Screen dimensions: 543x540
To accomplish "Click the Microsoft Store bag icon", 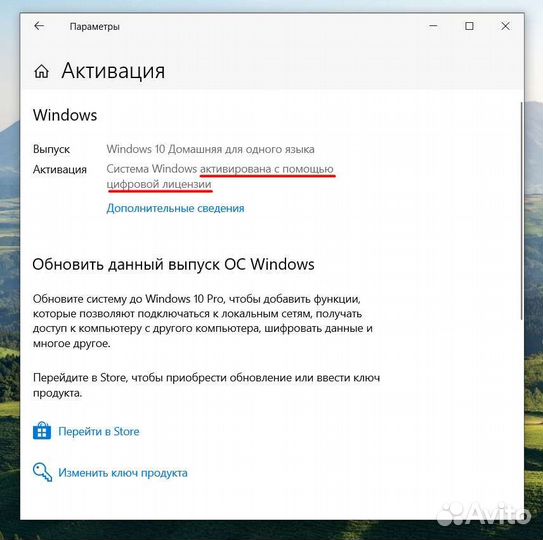I will tap(42, 431).
